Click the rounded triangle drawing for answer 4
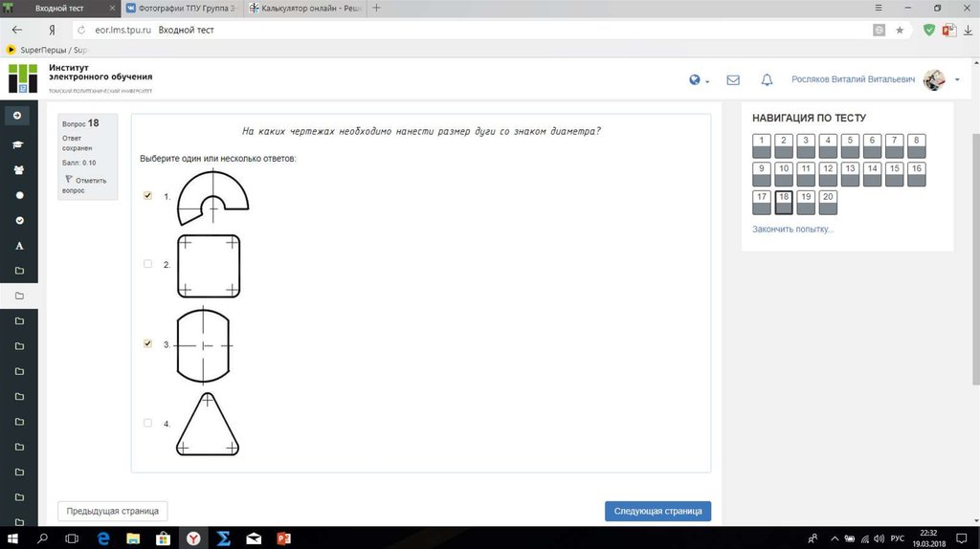980x549 pixels. (x=208, y=424)
